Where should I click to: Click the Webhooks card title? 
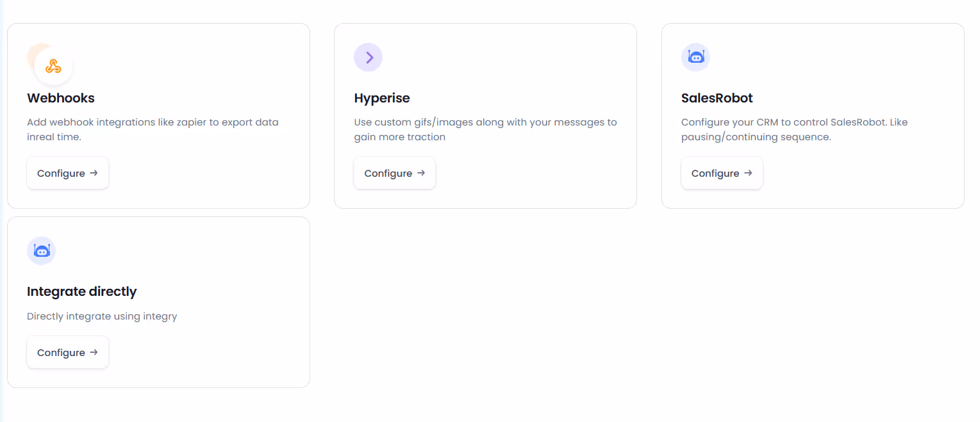click(61, 98)
